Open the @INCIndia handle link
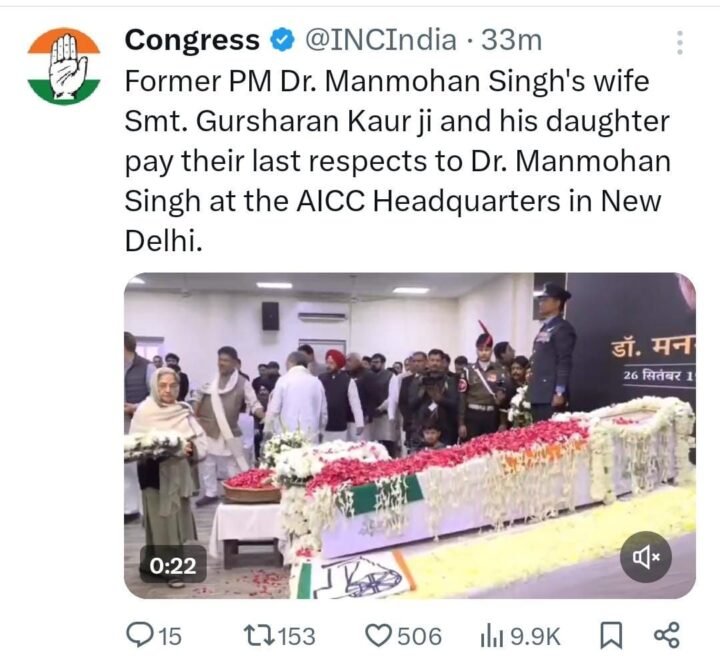This screenshot has width=720, height=659. click(x=379, y=41)
